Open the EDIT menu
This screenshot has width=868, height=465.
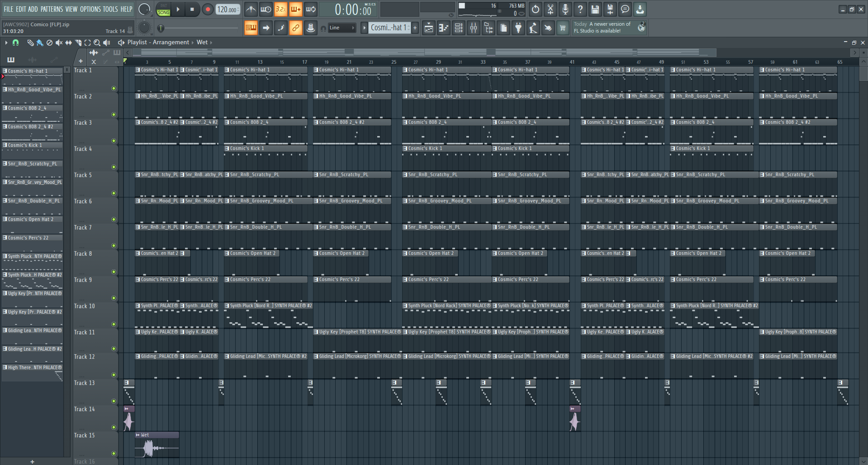(21, 9)
